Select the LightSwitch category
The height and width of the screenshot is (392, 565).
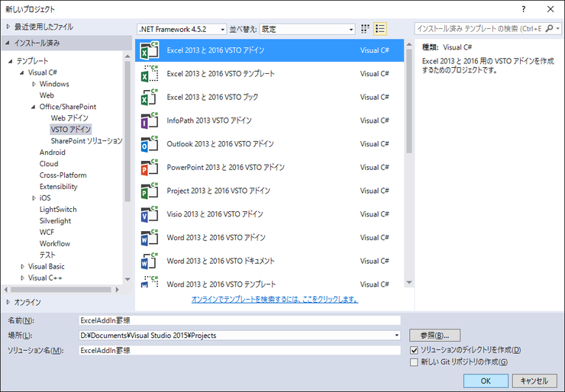58,210
